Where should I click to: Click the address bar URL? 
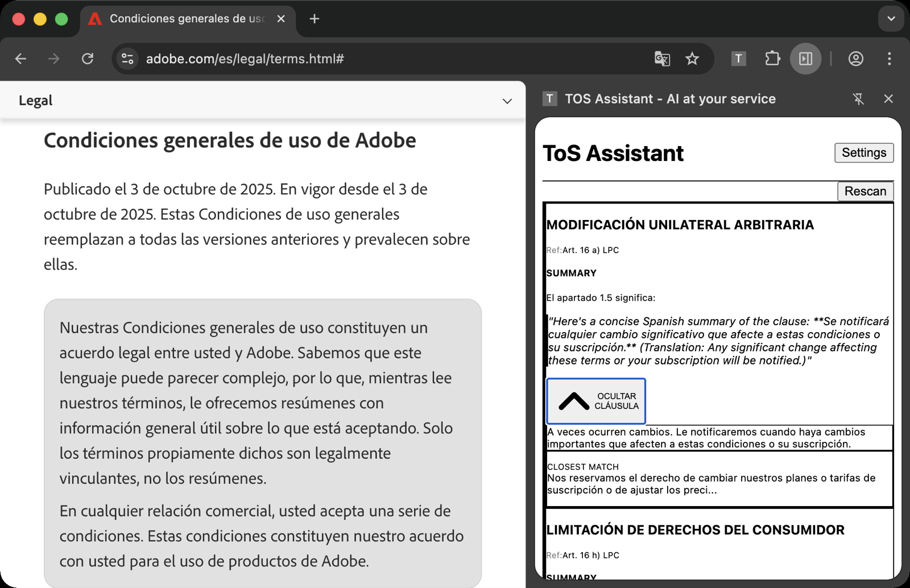pos(245,59)
